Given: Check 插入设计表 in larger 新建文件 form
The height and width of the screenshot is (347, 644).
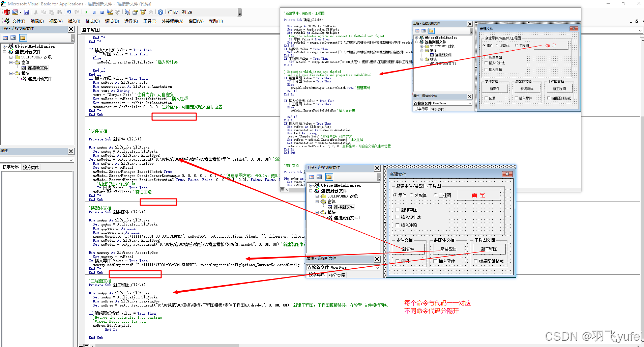Looking at the screenshot, I should point(408,217).
